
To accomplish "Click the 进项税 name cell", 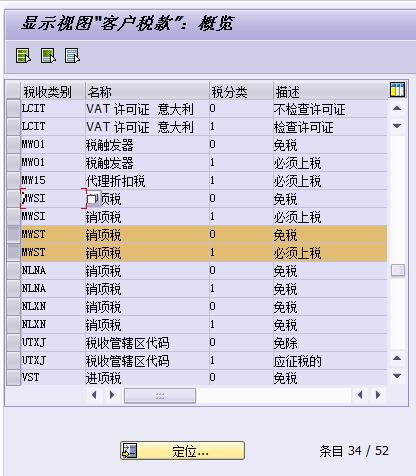I will click(147, 378).
